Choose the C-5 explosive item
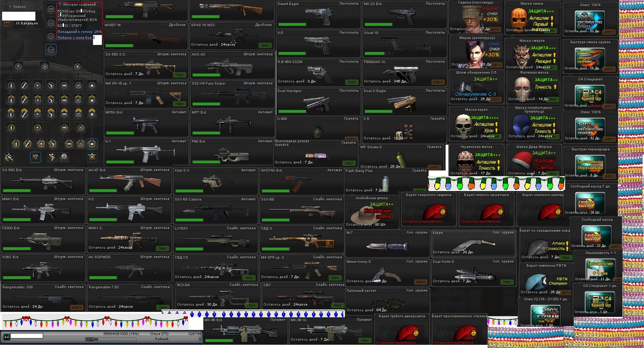The height and width of the screenshot is (348, 644). [404, 129]
